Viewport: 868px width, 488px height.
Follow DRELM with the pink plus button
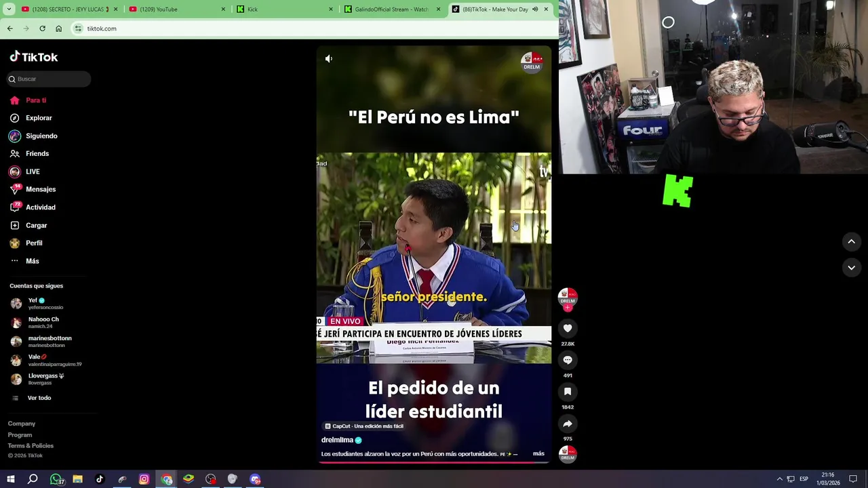(568, 308)
